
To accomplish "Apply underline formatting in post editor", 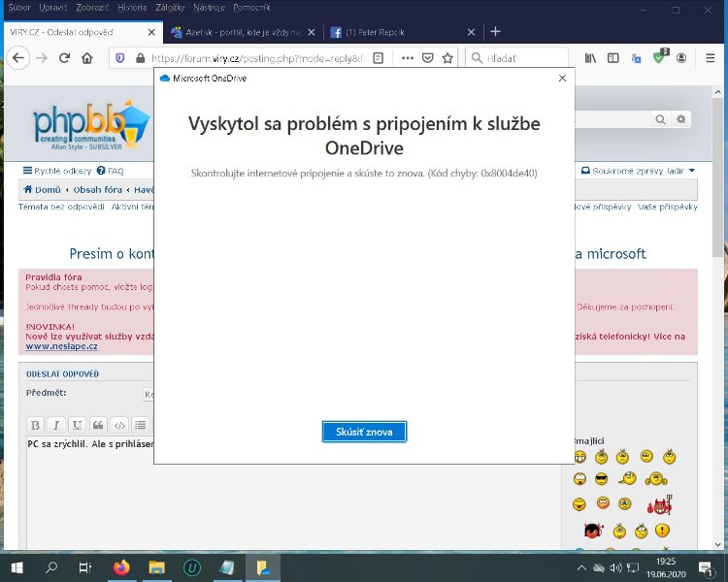I will 77,425.
